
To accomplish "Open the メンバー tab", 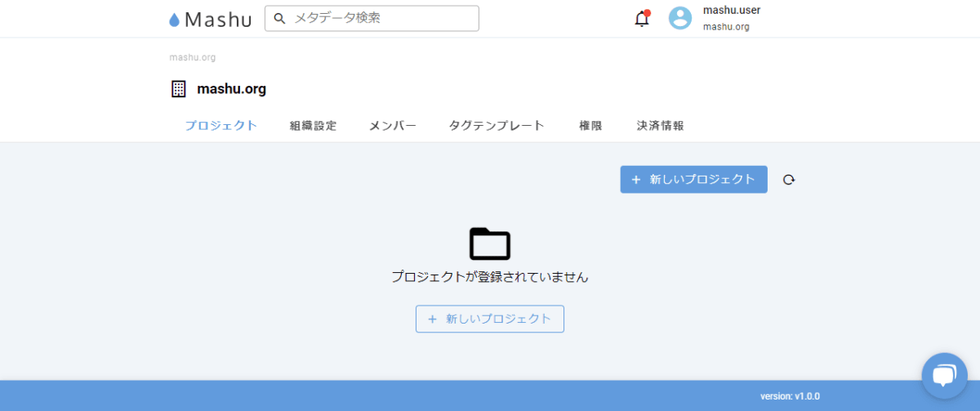I will tap(393, 126).
